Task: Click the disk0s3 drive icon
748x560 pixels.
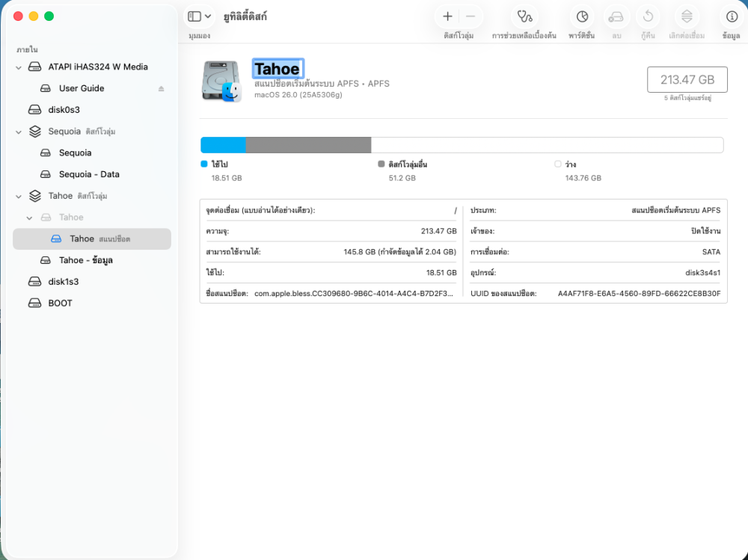Action: (35, 110)
